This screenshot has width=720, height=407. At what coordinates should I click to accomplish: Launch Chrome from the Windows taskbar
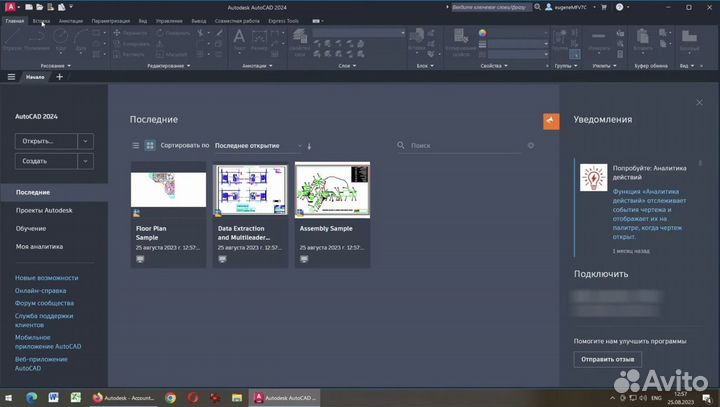(171, 397)
